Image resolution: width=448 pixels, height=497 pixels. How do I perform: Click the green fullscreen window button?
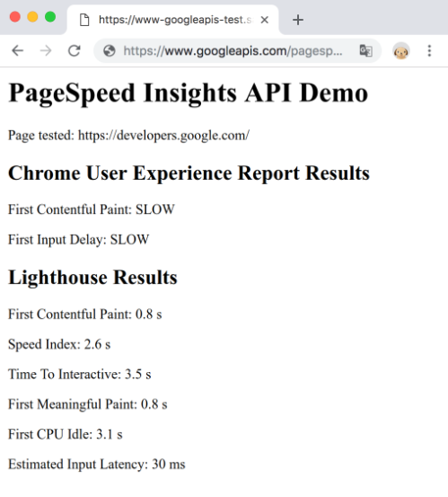[50, 16]
